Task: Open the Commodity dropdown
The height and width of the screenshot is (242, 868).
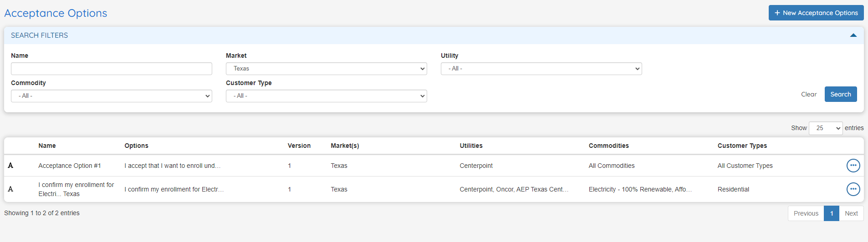Action: point(112,96)
